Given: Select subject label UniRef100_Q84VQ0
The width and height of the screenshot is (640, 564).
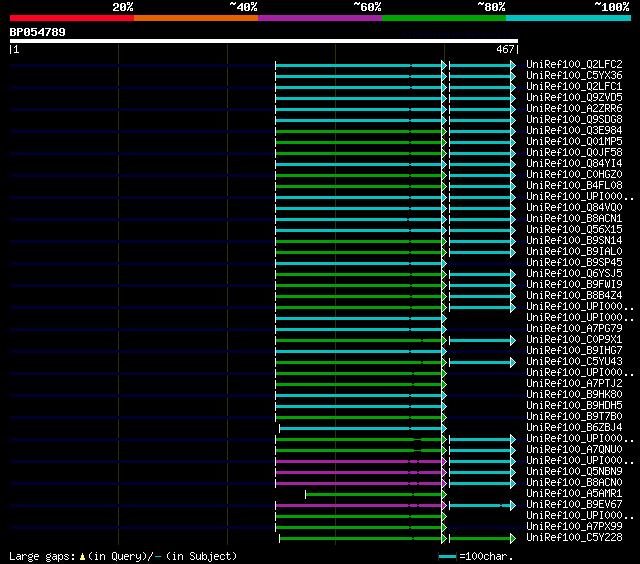Looking at the screenshot, I should point(574,208).
